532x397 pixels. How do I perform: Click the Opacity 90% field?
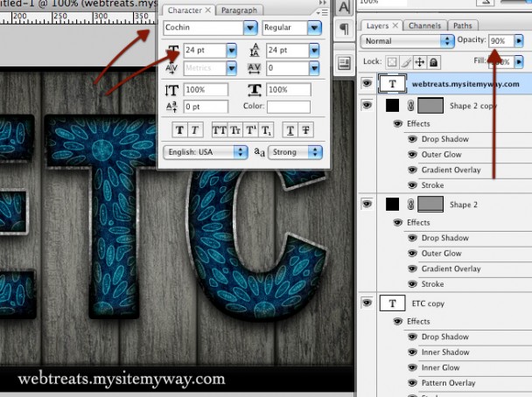(x=501, y=41)
